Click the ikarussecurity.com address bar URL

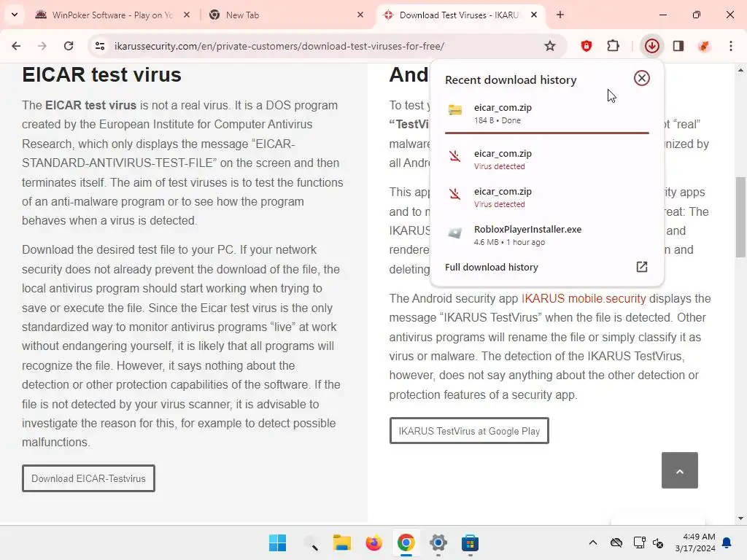point(279,46)
